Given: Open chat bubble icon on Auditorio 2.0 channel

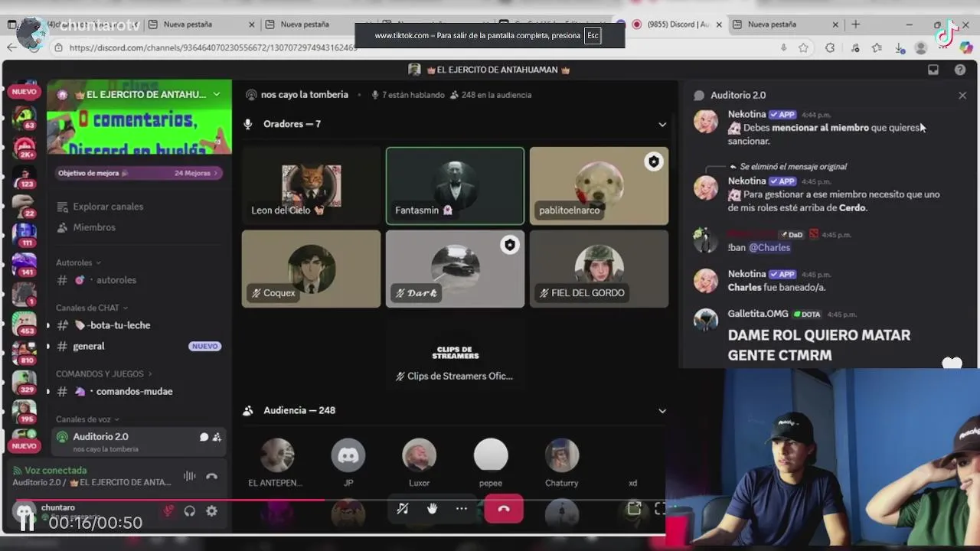Looking at the screenshot, I should pos(204,437).
